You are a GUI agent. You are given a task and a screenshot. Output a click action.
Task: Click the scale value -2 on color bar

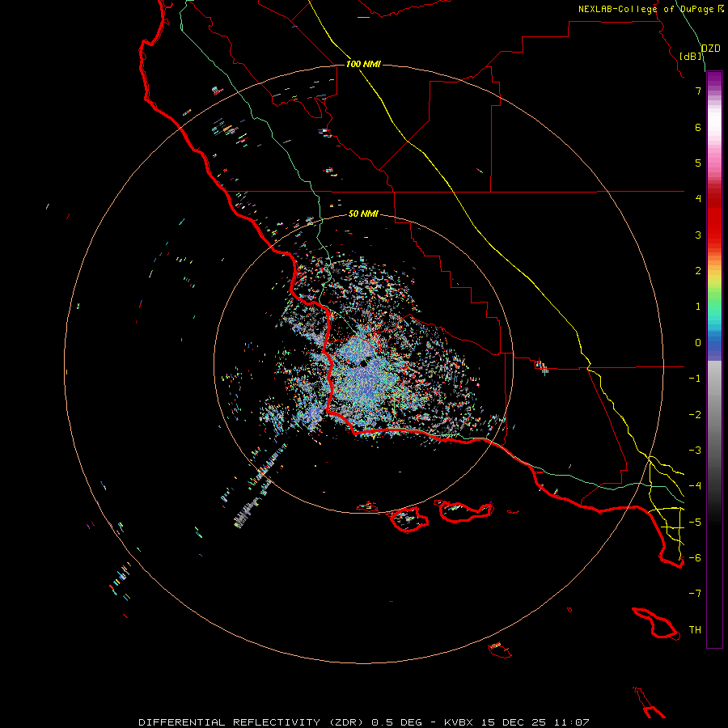point(695,415)
